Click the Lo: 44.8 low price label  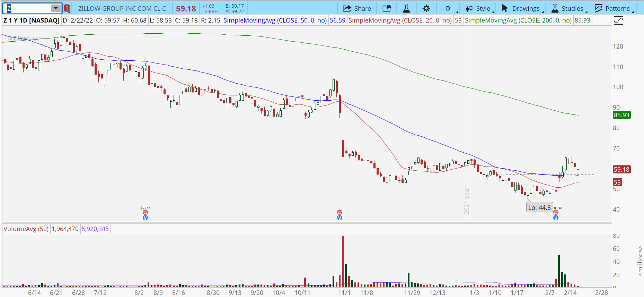coord(539,208)
